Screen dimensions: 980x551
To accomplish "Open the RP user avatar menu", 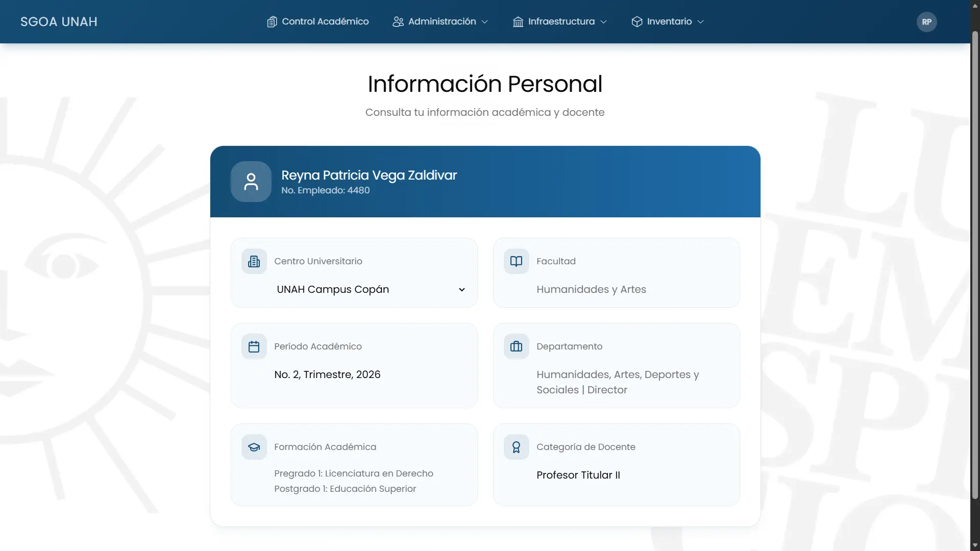I will (927, 22).
